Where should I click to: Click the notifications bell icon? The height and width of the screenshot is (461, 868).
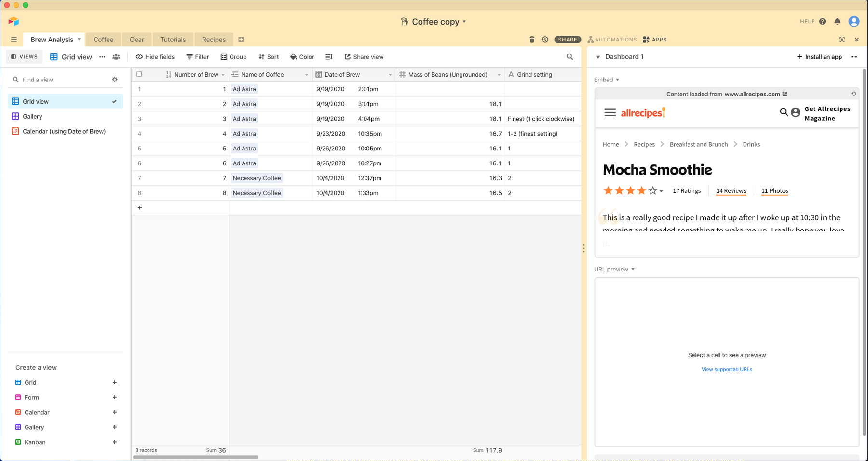pos(837,22)
